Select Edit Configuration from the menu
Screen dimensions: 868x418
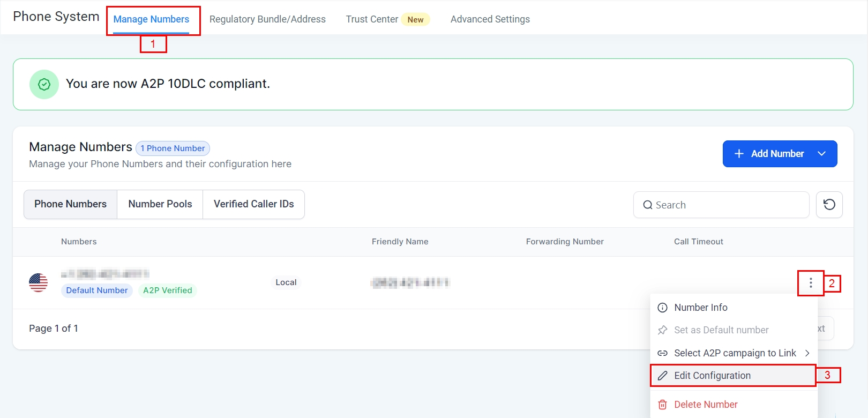click(x=712, y=376)
